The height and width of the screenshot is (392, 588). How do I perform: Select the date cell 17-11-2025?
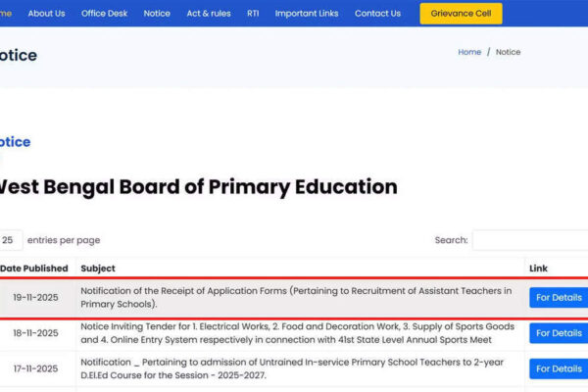pyautogui.click(x=35, y=368)
